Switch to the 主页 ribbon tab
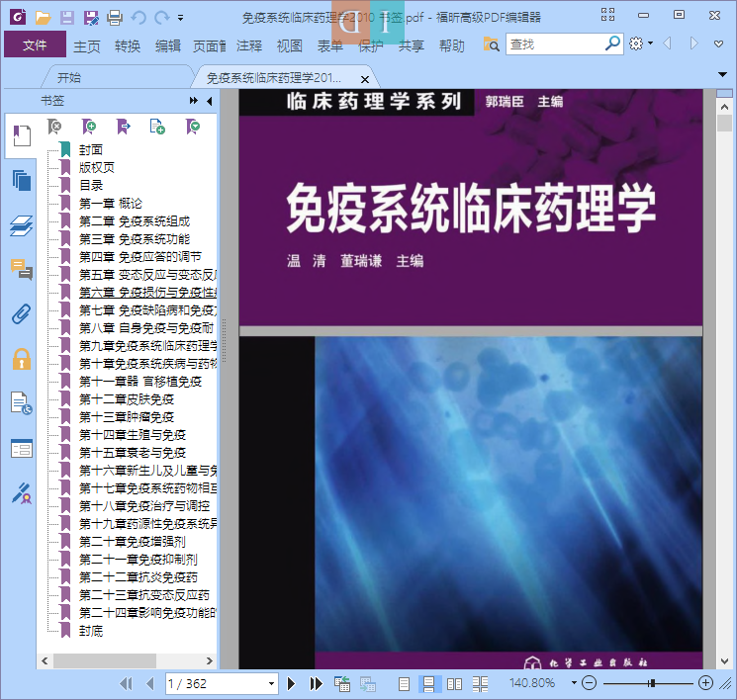The image size is (737, 700). (x=87, y=46)
